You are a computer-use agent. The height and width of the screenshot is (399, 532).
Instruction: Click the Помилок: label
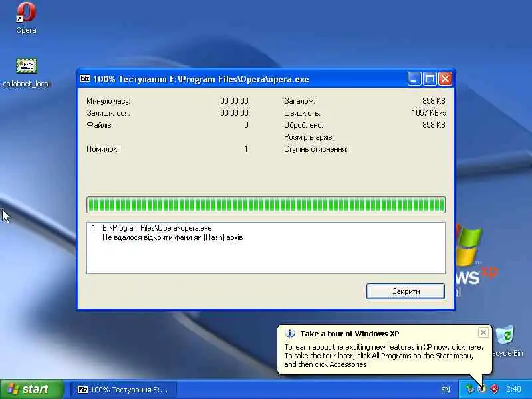(102, 149)
